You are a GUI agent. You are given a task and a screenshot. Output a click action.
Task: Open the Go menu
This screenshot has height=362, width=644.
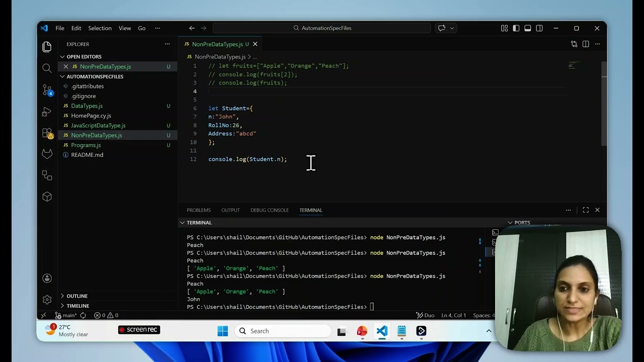[x=142, y=28]
